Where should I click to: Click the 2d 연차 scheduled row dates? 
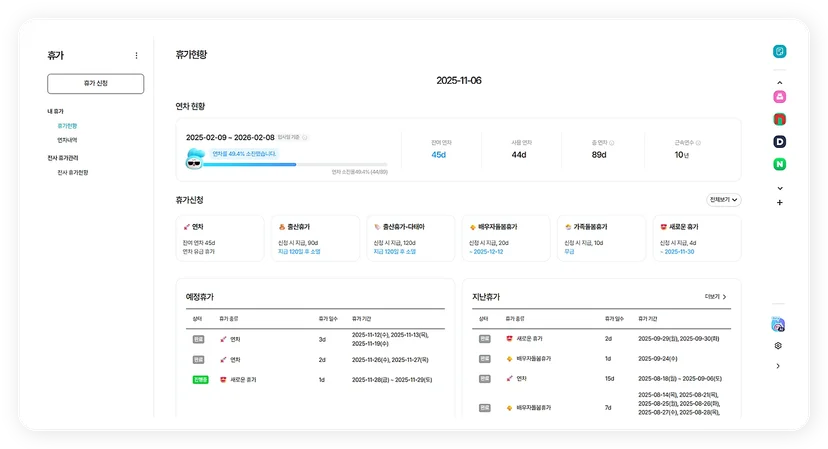click(x=390, y=360)
